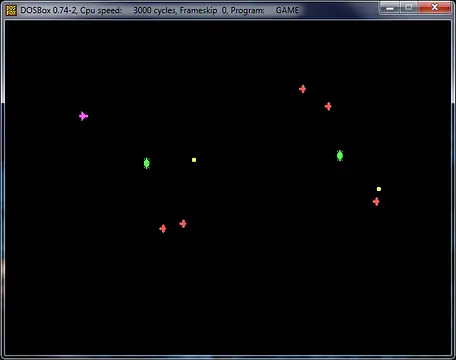This screenshot has width=456, height=360.
Task: Click the yellow dot beside the left green bug
Action: click(194, 160)
